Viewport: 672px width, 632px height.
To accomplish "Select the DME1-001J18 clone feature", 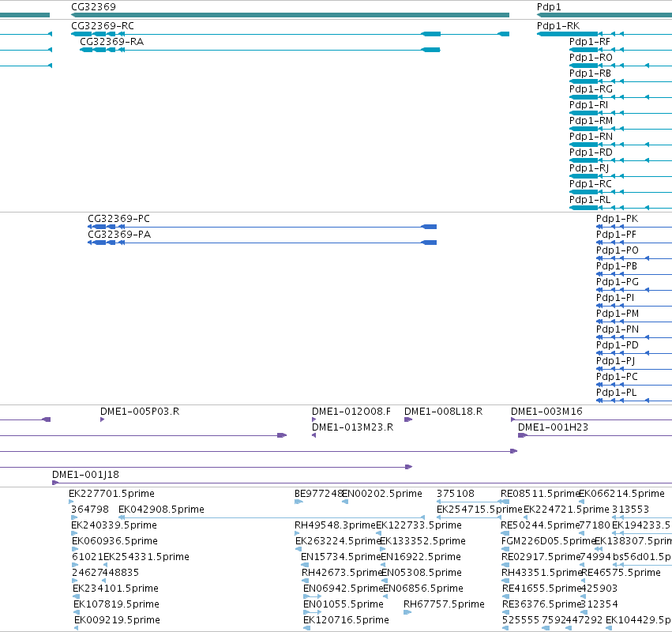I will point(362,483).
